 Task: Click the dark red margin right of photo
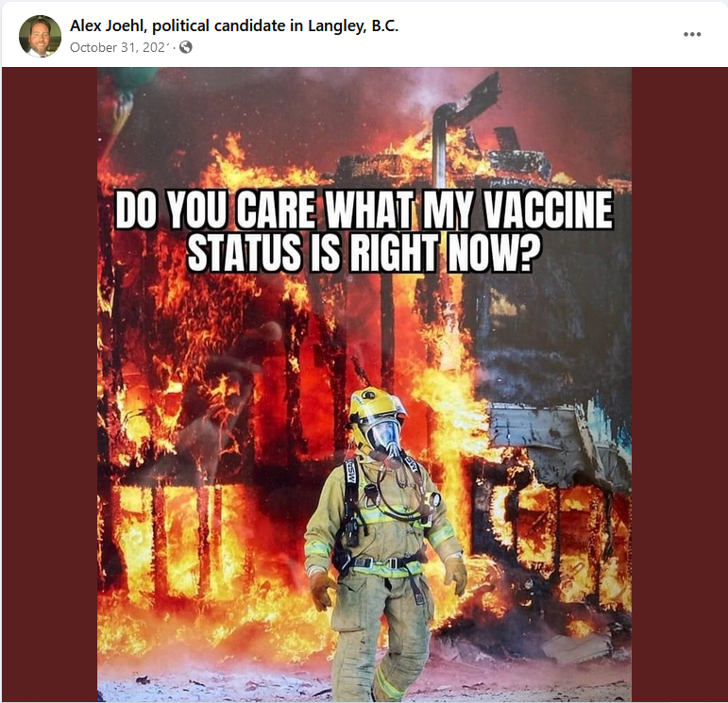coord(678,384)
